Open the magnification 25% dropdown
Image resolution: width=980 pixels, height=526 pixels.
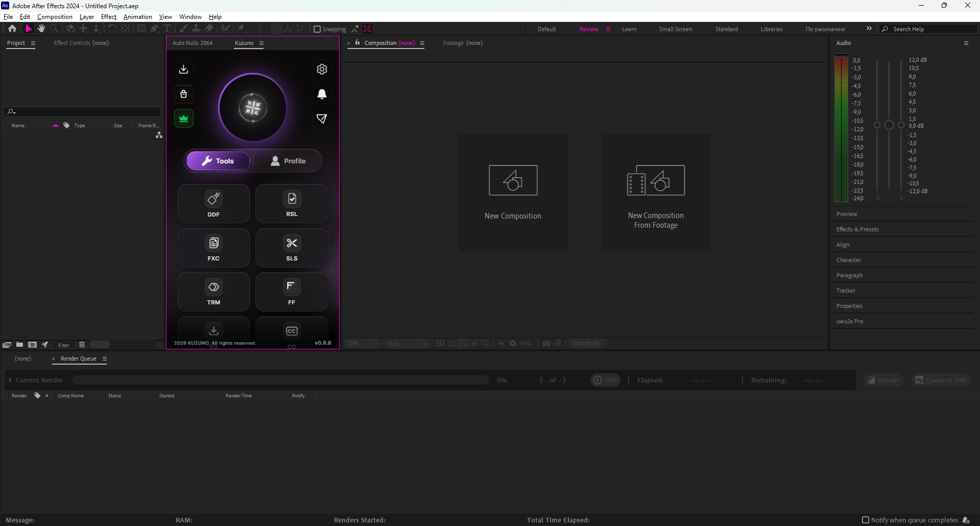click(362, 344)
